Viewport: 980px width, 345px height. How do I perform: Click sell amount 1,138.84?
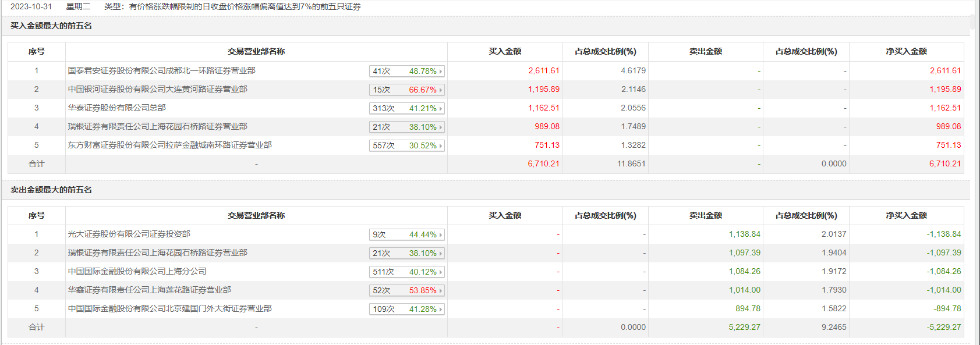coord(745,234)
